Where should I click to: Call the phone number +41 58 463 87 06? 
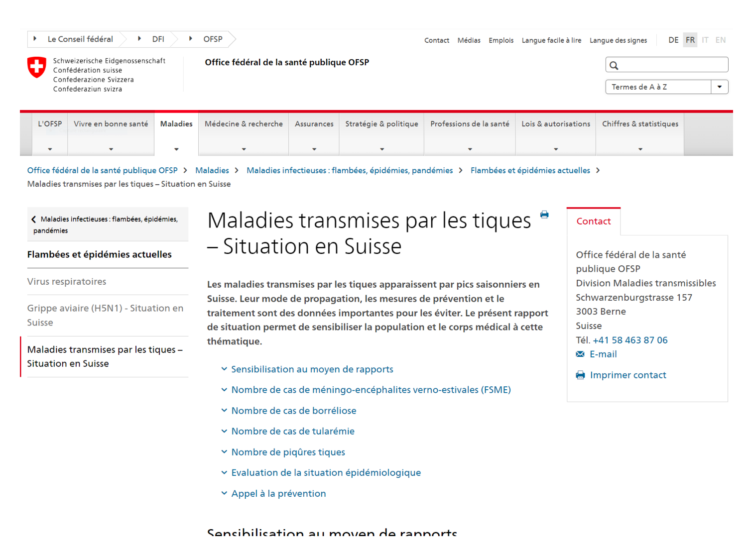click(630, 340)
